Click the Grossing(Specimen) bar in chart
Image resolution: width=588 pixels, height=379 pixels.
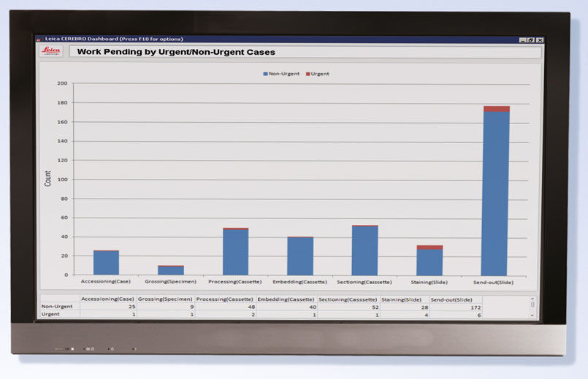pyautogui.click(x=171, y=270)
